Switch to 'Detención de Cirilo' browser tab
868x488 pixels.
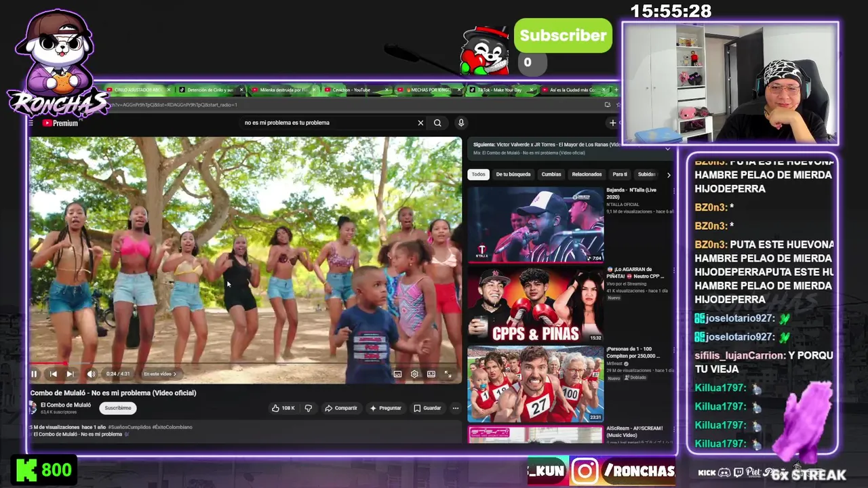[210, 90]
